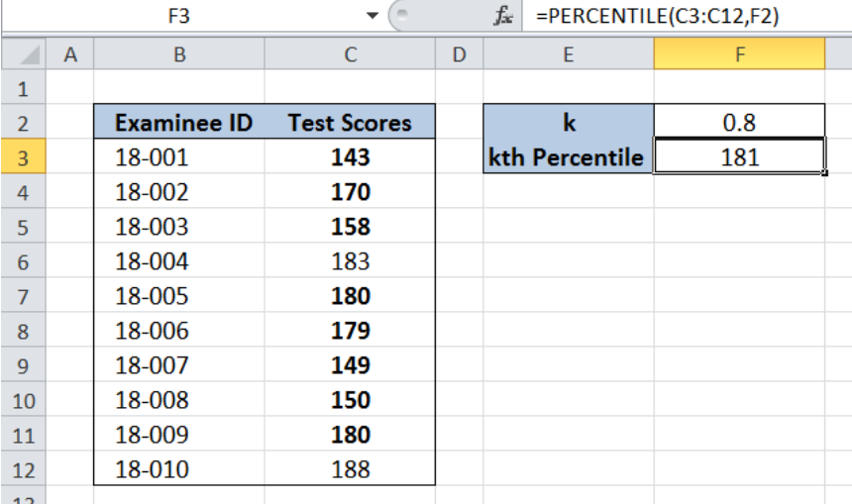Click the Test Scores header cell

click(x=350, y=122)
